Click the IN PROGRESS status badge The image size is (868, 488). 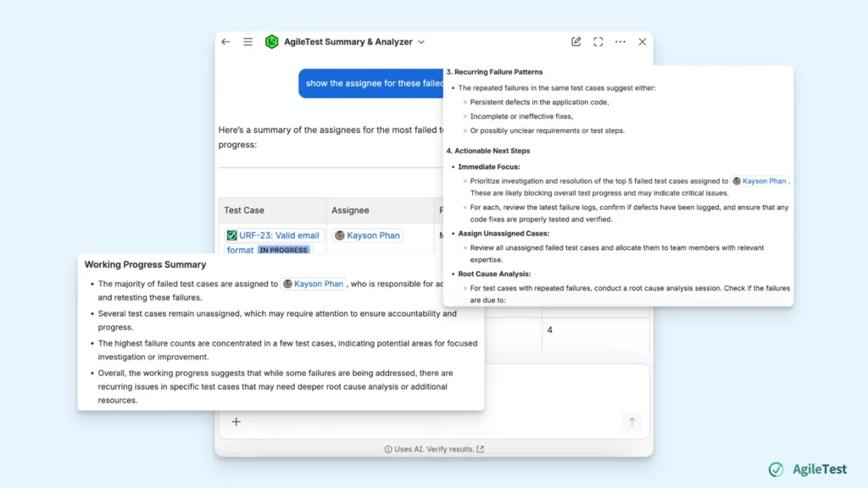tap(283, 250)
